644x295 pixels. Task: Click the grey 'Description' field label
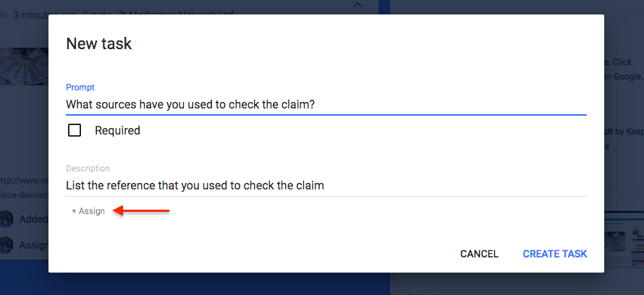(x=88, y=168)
